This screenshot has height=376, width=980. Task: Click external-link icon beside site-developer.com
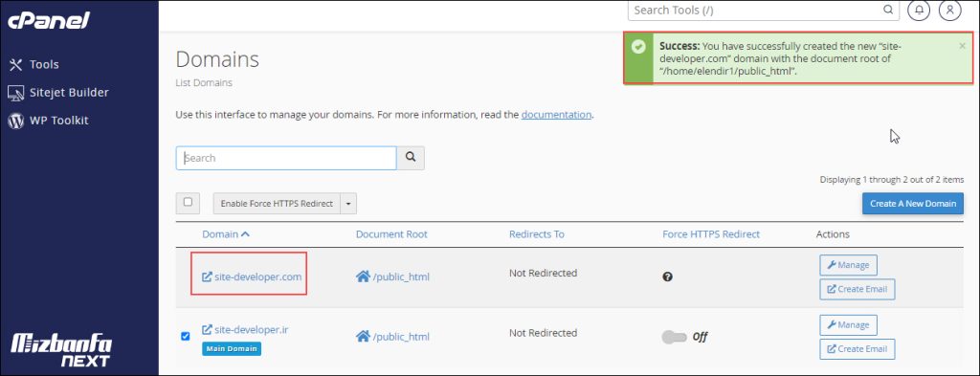pyautogui.click(x=207, y=276)
